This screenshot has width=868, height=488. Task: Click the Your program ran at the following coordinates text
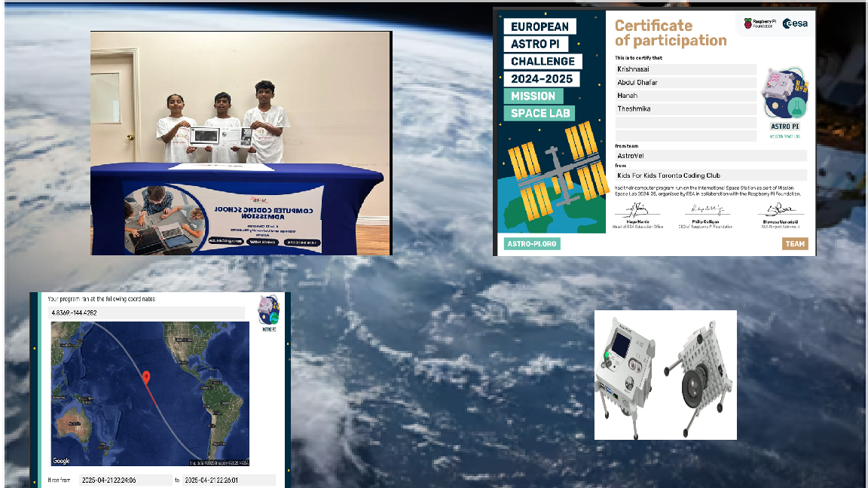pyautogui.click(x=101, y=299)
